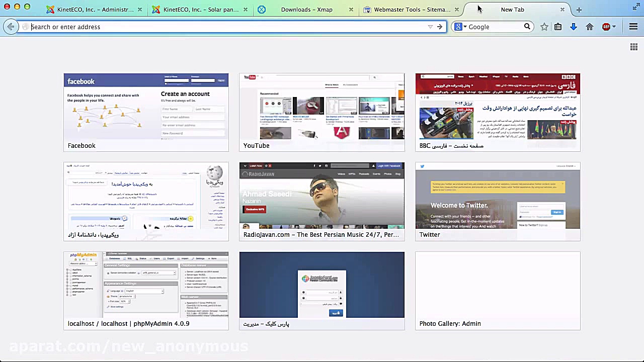Open a new tab with the plus button
The image size is (644, 362).
579,10
